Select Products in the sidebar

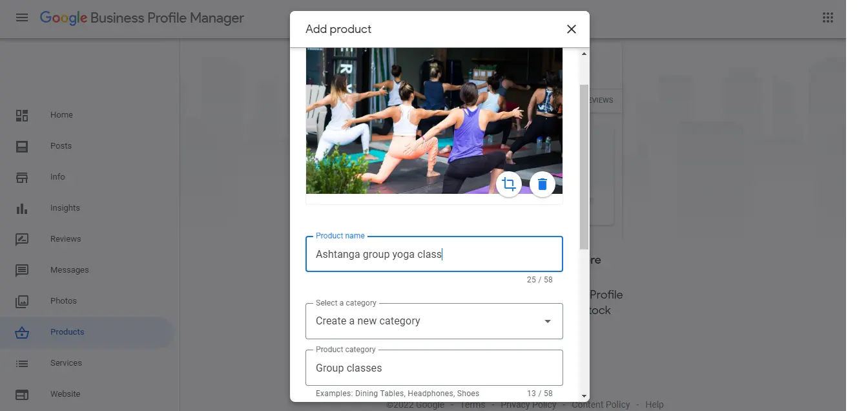point(67,332)
